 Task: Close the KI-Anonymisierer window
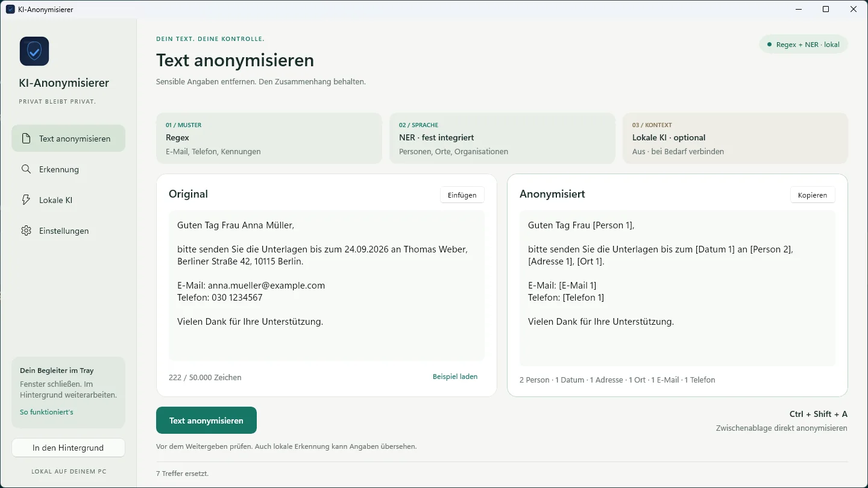(x=854, y=9)
